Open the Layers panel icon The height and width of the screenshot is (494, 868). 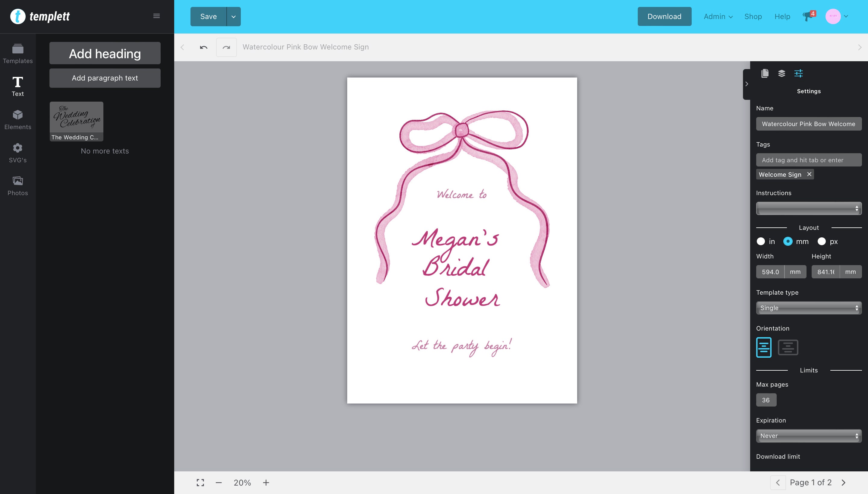pyautogui.click(x=782, y=73)
